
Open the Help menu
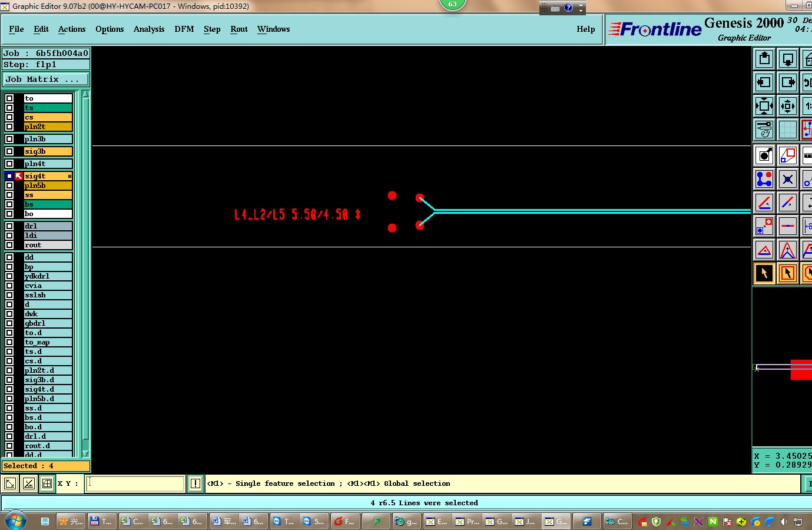tap(586, 29)
